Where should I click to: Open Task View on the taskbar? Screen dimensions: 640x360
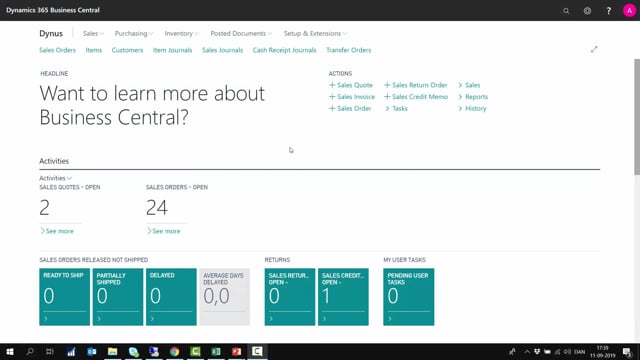click(x=49, y=351)
